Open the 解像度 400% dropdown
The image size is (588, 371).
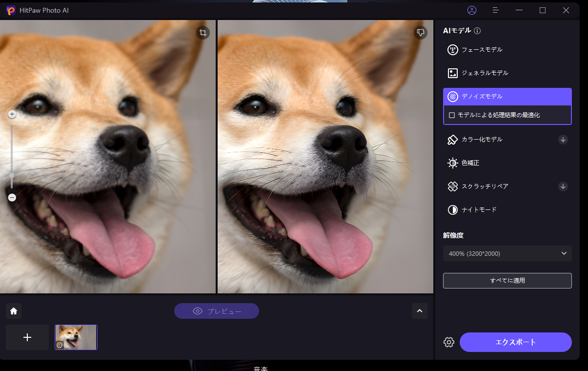coord(507,253)
